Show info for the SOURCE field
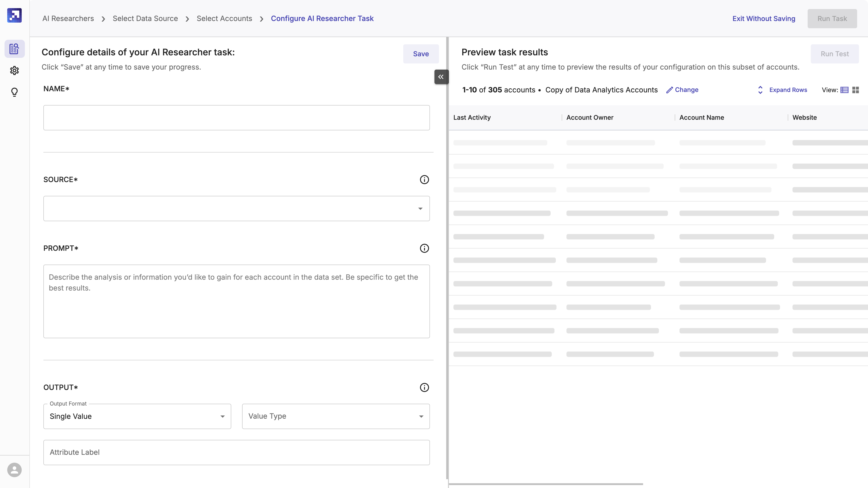 (x=424, y=180)
